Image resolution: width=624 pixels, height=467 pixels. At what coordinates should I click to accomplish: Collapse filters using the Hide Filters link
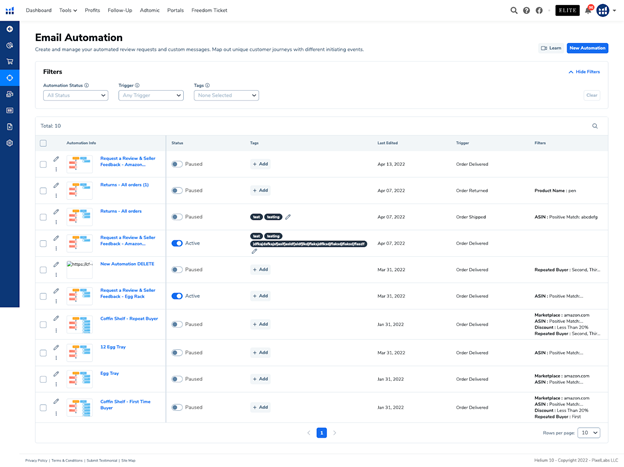point(585,72)
